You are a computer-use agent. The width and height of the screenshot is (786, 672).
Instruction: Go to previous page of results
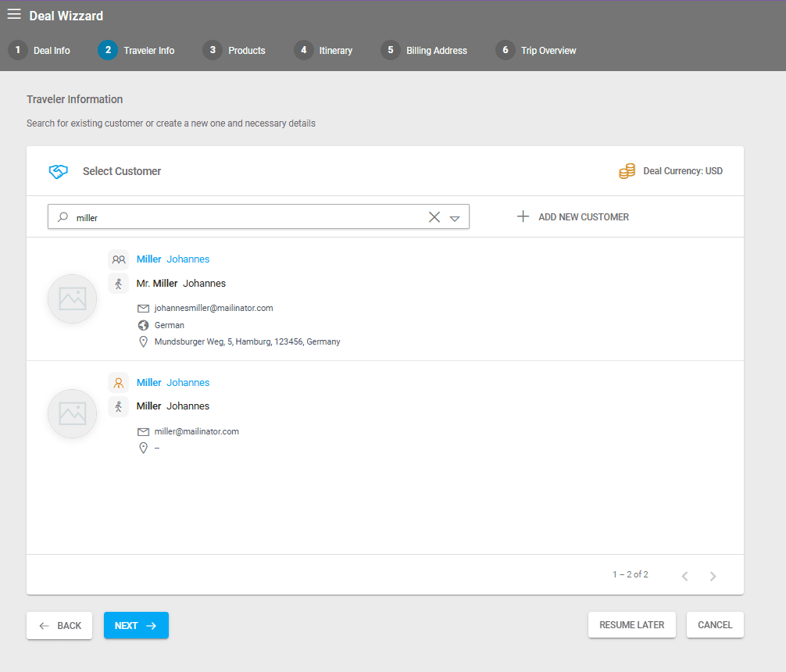[684, 576]
